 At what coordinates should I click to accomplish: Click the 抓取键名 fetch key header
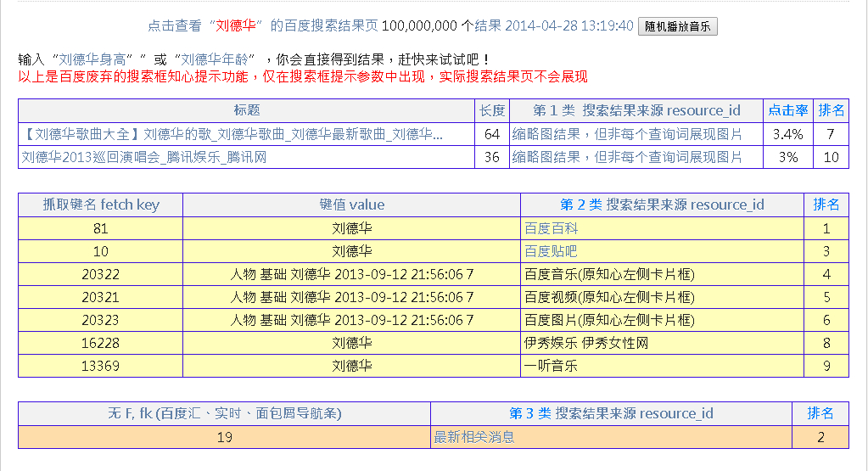tap(101, 205)
